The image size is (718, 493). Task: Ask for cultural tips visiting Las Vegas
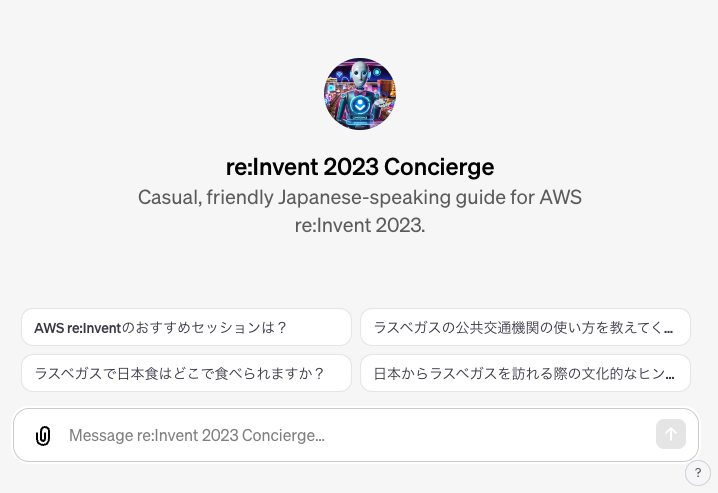pos(525,373)
